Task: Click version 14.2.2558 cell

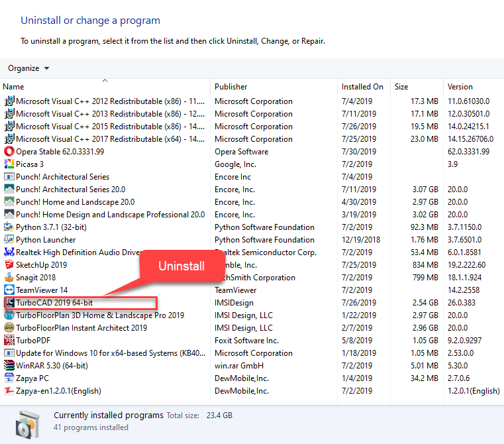Action: tap(463, 290)
